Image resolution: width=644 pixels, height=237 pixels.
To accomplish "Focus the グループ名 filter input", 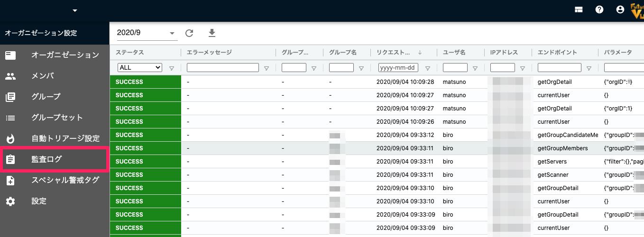I will click(341, 68).
